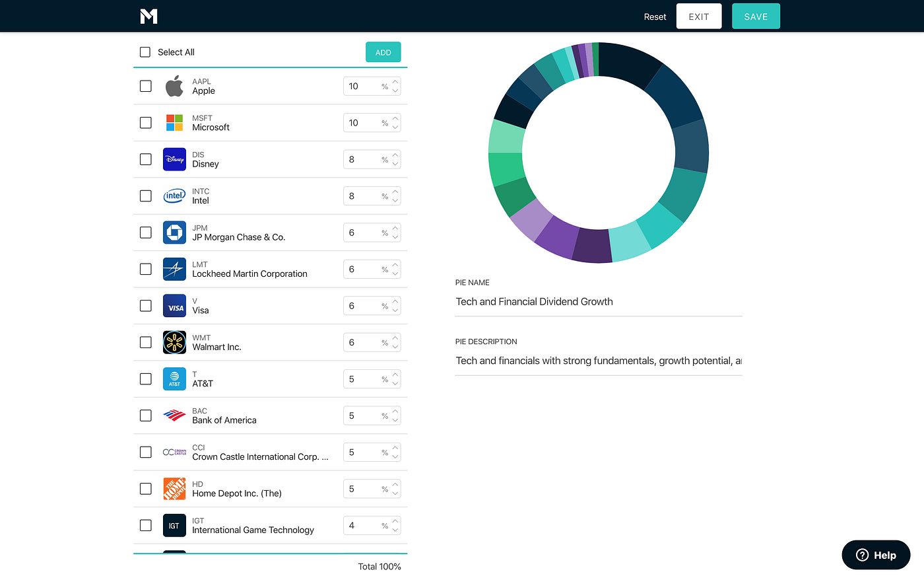Image resolution: width=924 pixels, height=578 pixels.
Task: Decrease Walmart percentage with down arrow
Action: point(395,347)
